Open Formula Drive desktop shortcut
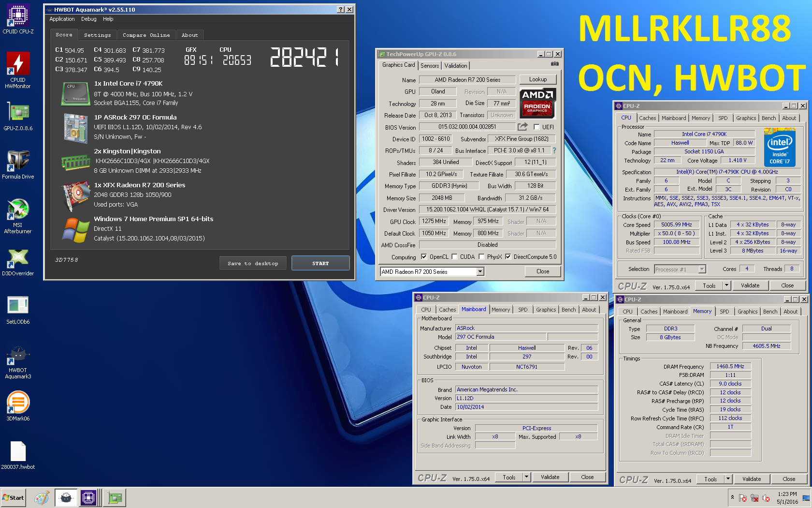Viewport: 812px width, 508px height. click(x=18, y=164)
